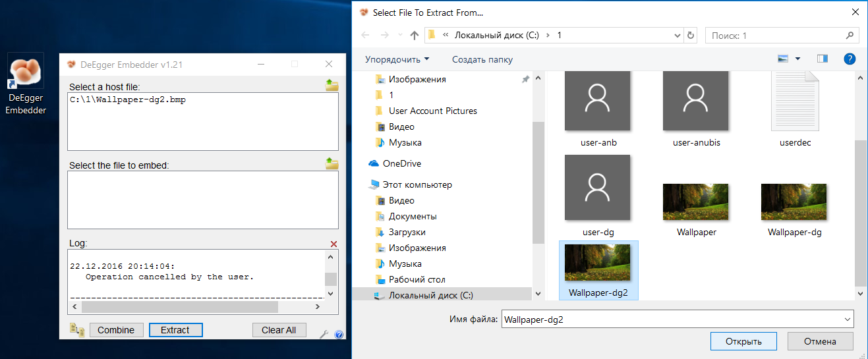Click the host file browse folder icon
Image resolution: width=868 pixels, height=359 pixels.
332,85
